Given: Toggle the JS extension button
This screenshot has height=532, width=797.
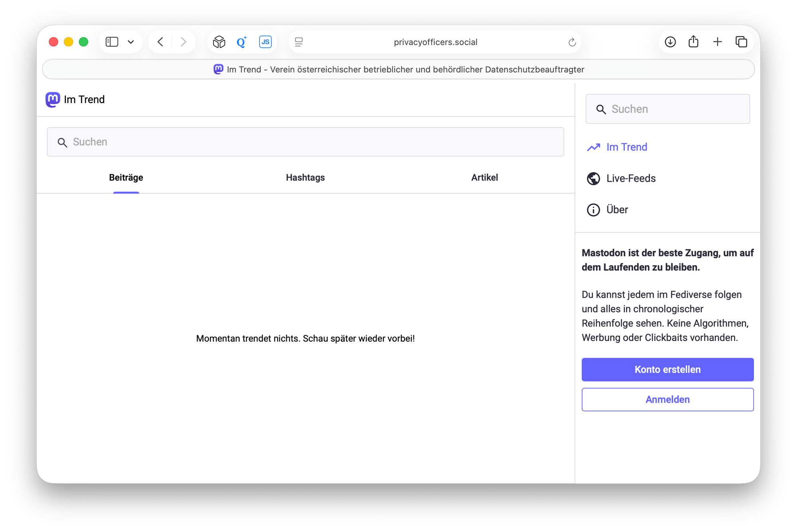Looking at the screenshot, I should click(265, 42).
